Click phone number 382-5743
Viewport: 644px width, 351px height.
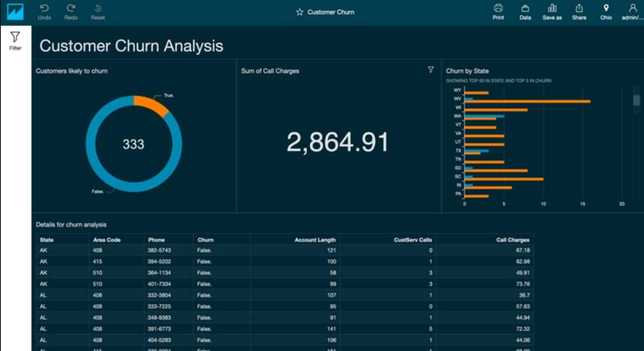(x=159, y=250)
